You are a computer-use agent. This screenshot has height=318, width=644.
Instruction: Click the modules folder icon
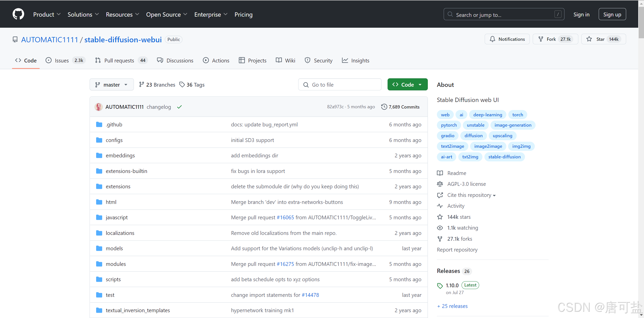(99, 264)
